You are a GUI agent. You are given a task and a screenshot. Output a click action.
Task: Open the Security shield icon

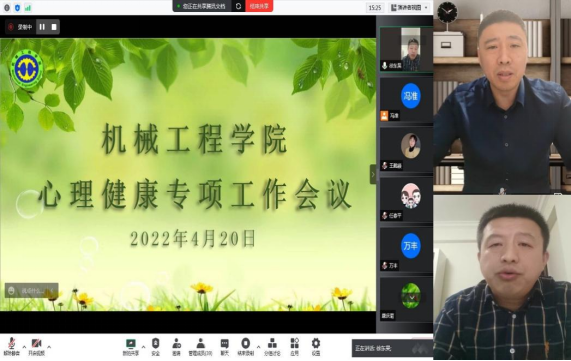[x=155, y=346]
